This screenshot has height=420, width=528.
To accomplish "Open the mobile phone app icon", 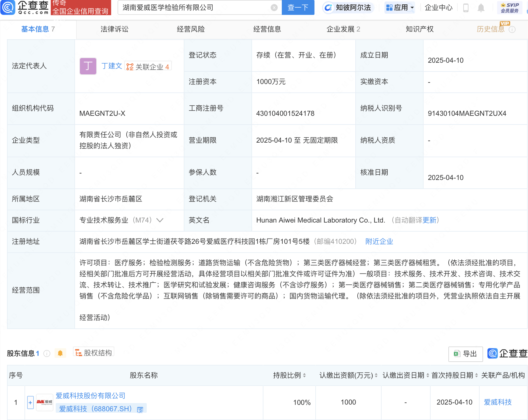I will click(466, 8).
